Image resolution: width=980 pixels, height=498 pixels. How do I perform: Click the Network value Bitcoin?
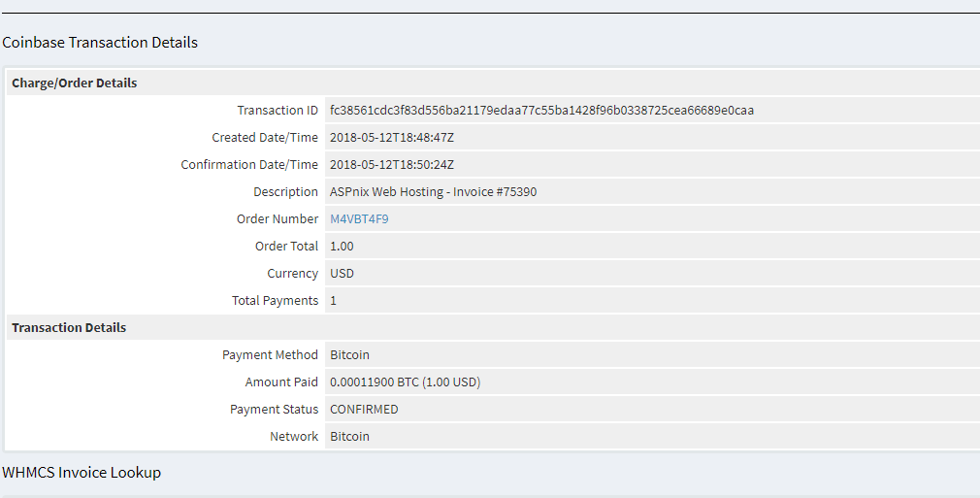coord(349,437)
